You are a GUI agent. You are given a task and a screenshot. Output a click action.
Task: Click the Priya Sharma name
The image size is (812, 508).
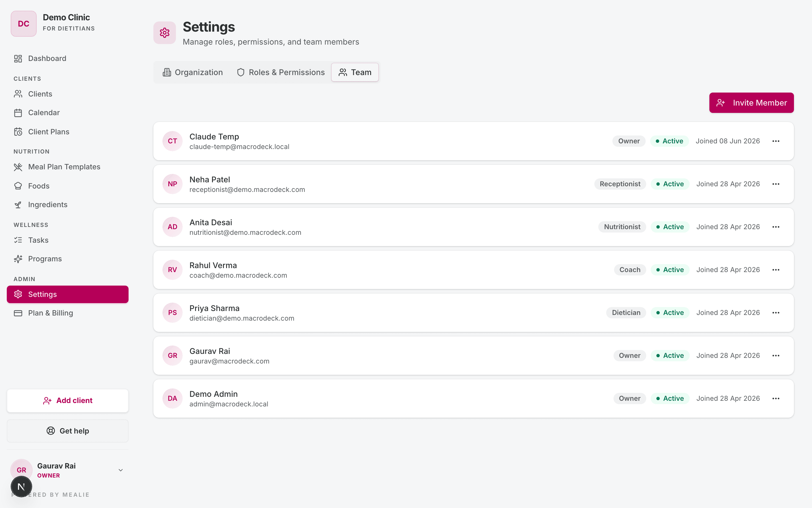tap(214, 308)
